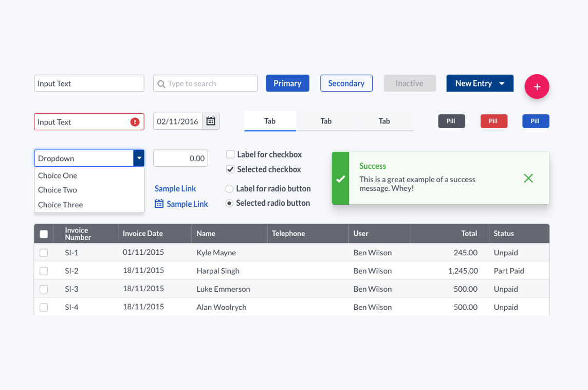Screen dimensions: 588x390
Task: Click the red Pill badge
Action: click(x=494, y=121)
